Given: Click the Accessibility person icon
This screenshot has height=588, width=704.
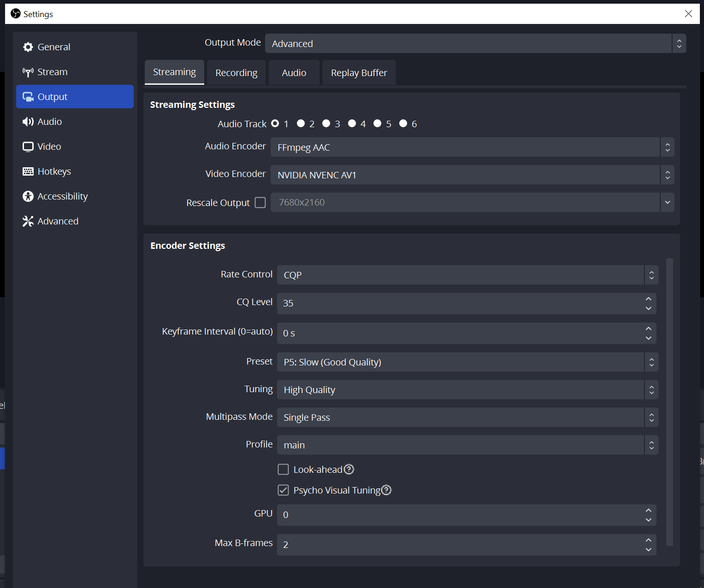Looking at the screenshot, I should coord(28,196).
